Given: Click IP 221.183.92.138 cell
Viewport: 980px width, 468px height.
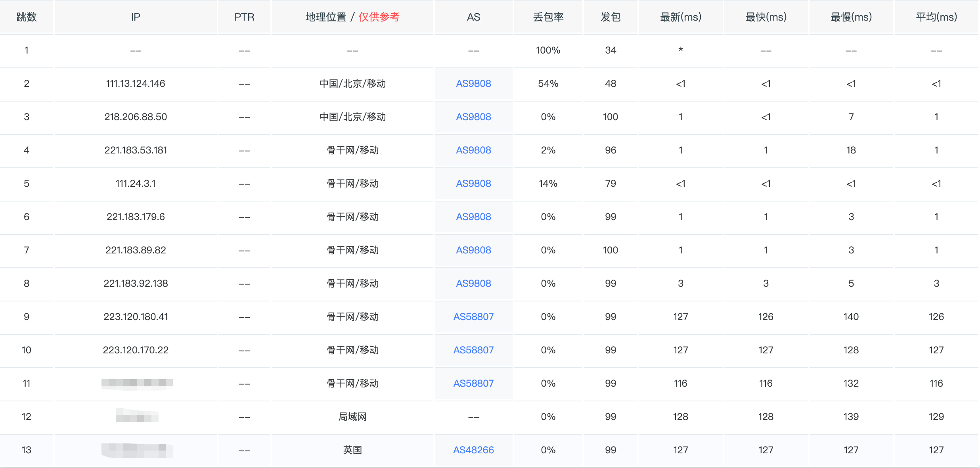Looking at the screenshot, I should (136, 284).
